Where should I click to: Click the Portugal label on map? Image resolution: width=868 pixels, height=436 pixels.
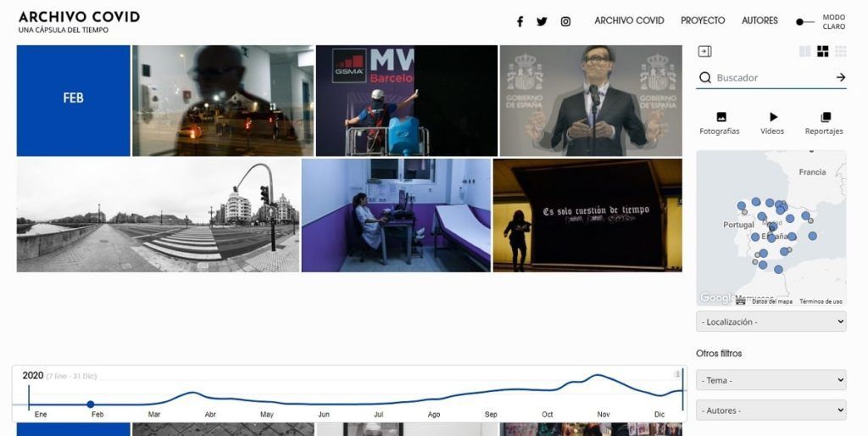(738, 225)
